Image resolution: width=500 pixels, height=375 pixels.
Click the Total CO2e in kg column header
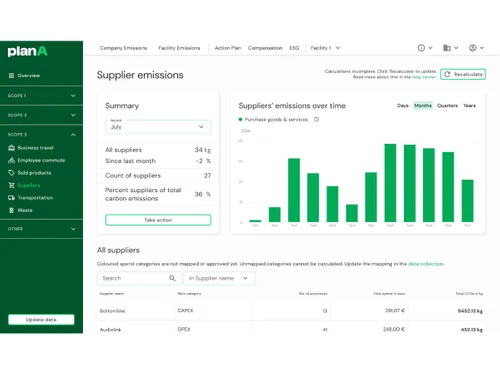(469, 294)
